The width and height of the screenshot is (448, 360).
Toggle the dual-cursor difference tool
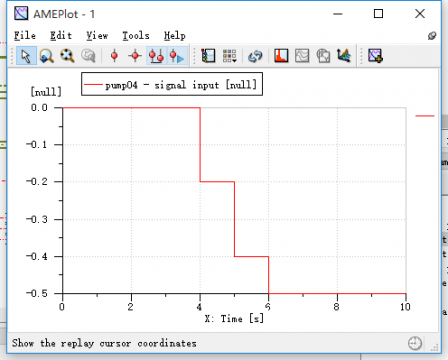(x=156, y=56)
